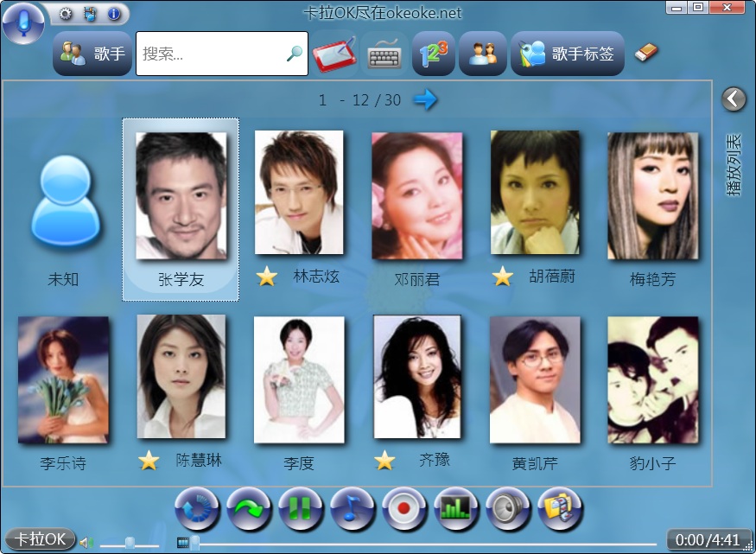The image size is (756, 554).
Task: Select the 未知 unknown singer placeholder
Action: click(x=65, y=201)
